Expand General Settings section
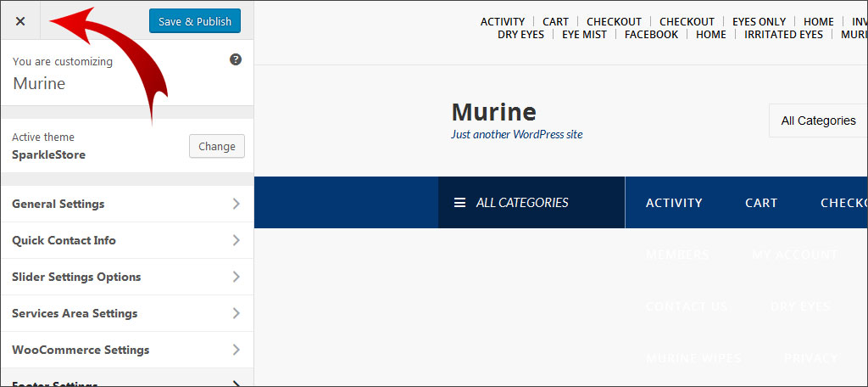The image size is (868, 387). coord(126,204)
